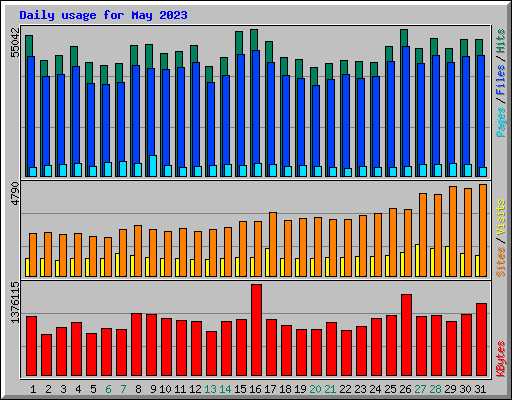Click the 'Daily usage for May 2023' title
512x400 pixels.
103,15
